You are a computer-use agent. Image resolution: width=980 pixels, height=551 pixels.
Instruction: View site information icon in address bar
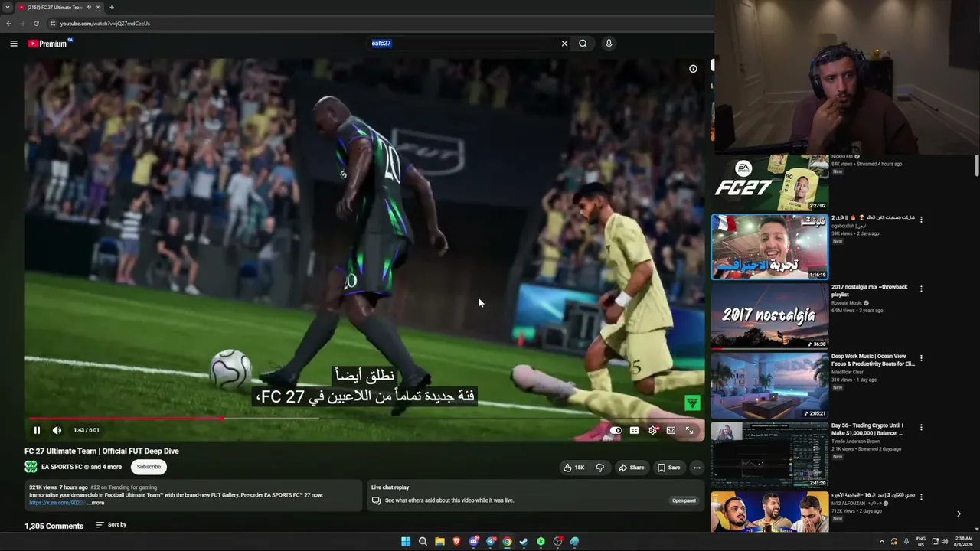52,24
